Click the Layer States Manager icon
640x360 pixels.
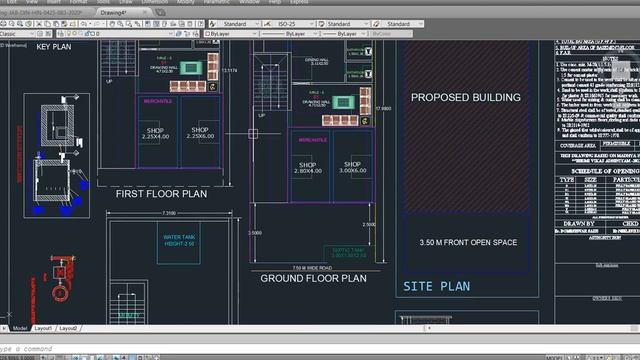tap(196, 34)
